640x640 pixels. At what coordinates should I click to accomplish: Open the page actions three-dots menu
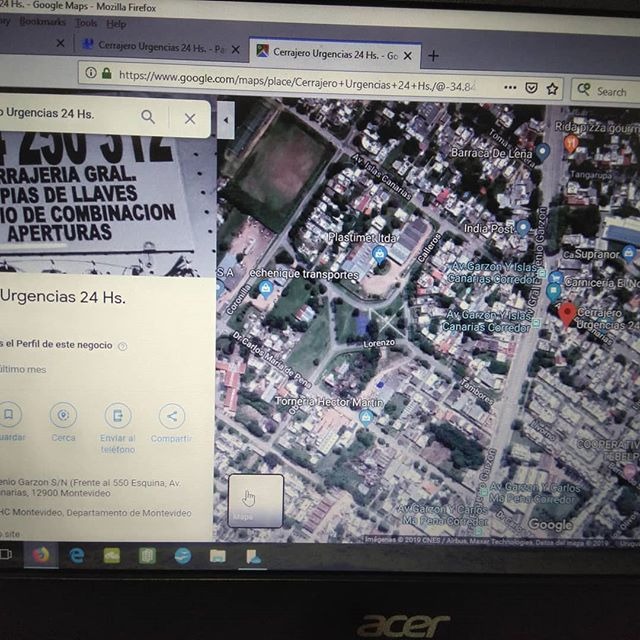(508, 88)
